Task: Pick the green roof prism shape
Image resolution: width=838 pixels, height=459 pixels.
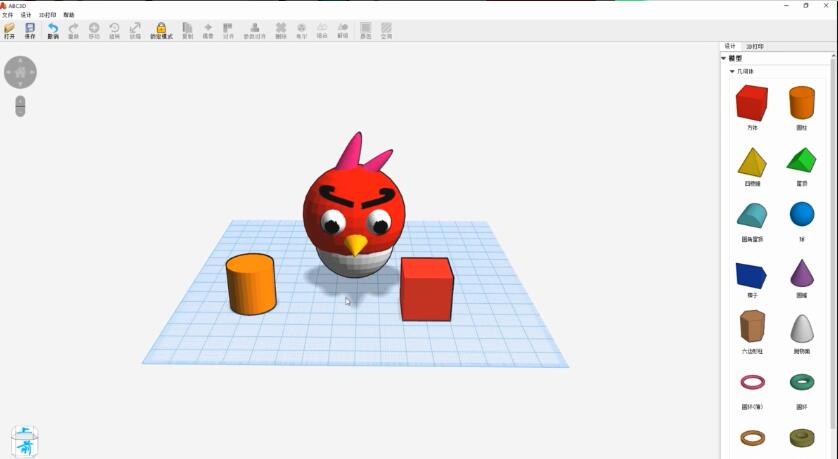Action: click(801, 160)
